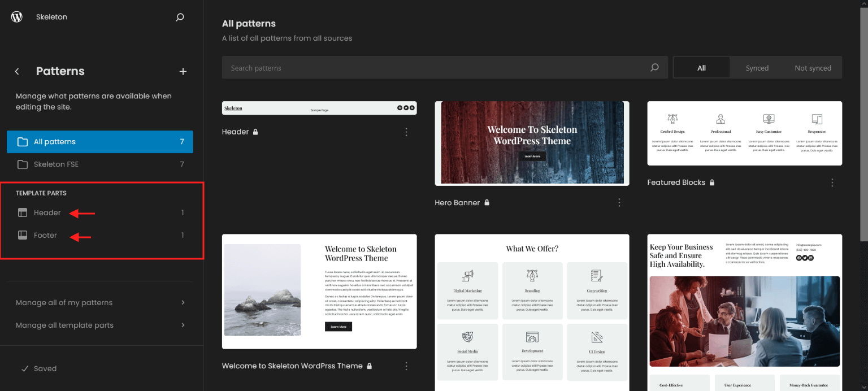Open the Featured Blocks pattern thumbnail
Image resolution: width=868 pixels, height=391 pixels.
[x=744, y=133]
